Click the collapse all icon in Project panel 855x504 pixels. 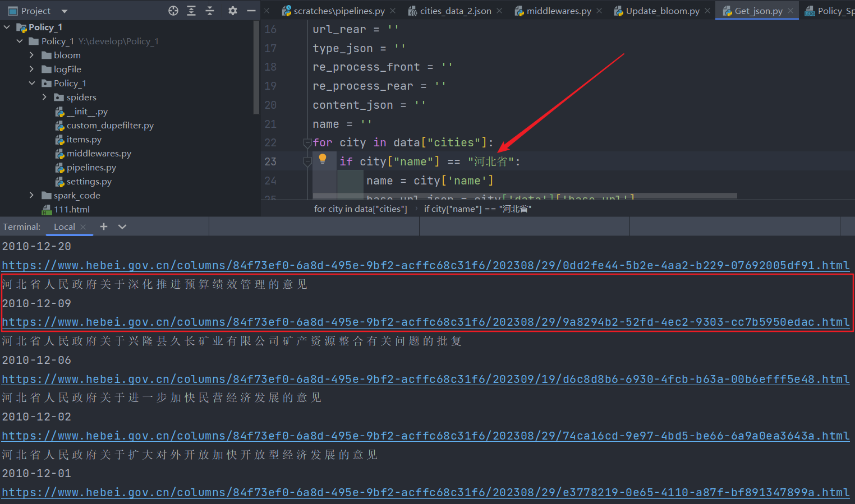pyautogui.click(x=210, y=11)
